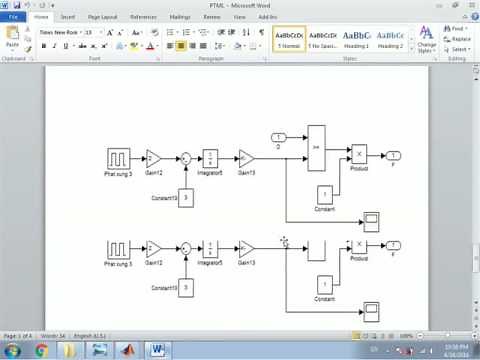
Task: Click the Bullets list icon
Action: [170, 32]
